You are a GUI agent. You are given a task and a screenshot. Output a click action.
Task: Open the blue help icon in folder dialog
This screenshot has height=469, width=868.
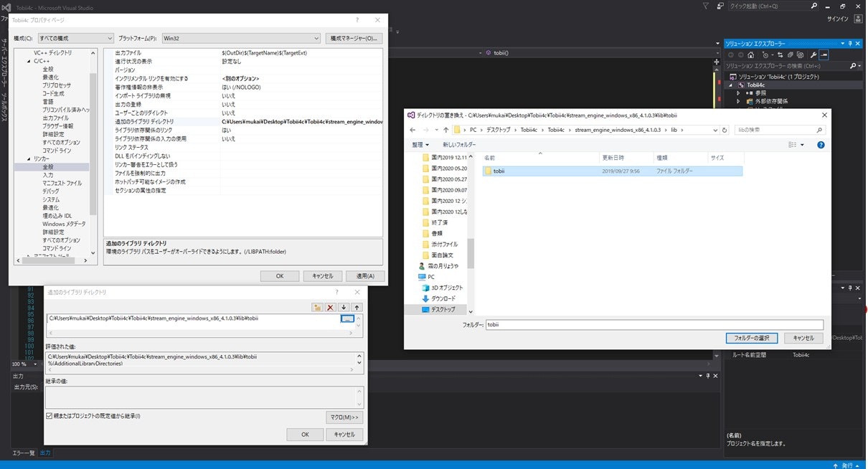click(821, 144)
